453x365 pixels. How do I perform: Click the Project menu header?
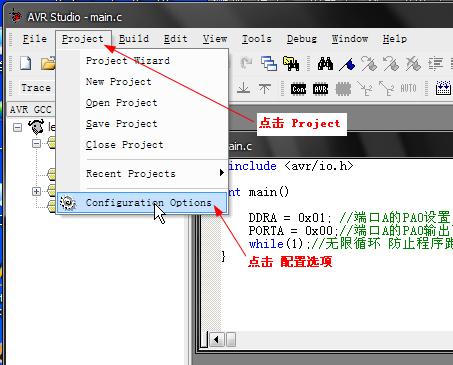[x=83, y=39]
